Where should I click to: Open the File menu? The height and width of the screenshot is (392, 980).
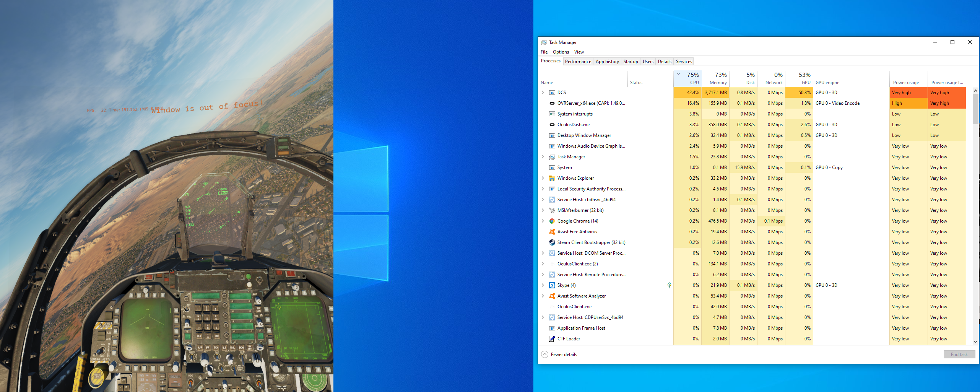[x=544, y=52]
